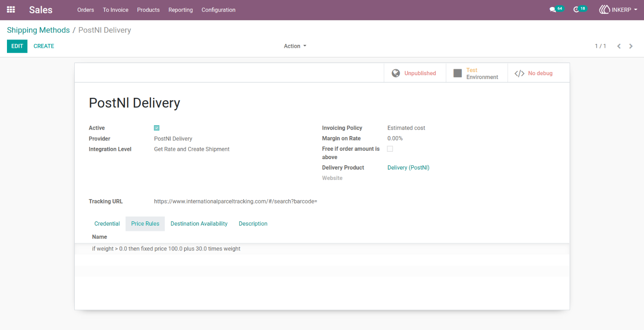Open the Description tab

(253, 223)
